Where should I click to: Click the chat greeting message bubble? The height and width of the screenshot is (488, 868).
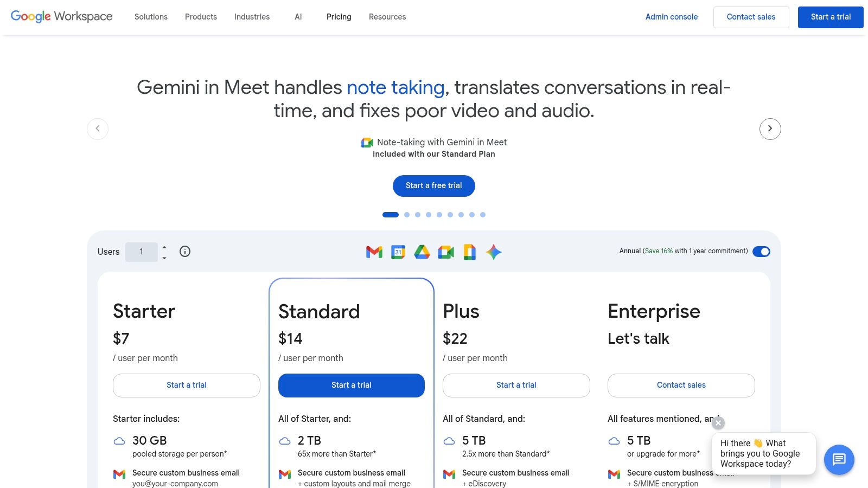point(764,453)
